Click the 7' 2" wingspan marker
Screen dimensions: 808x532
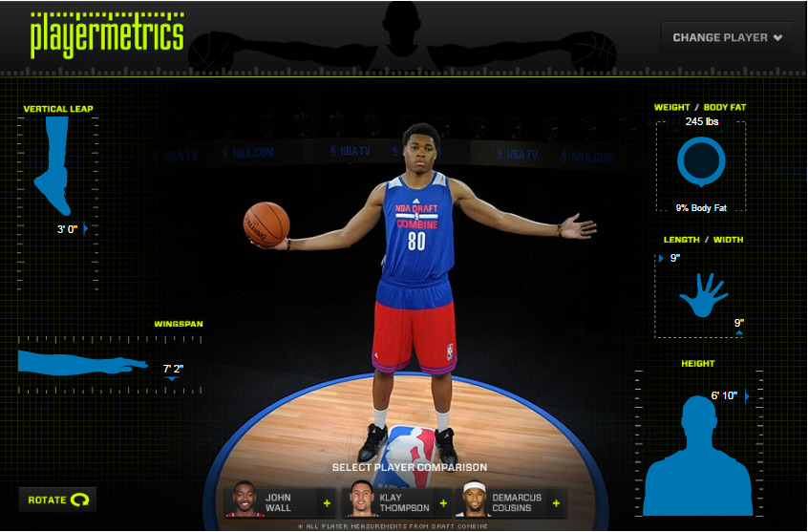173,369
